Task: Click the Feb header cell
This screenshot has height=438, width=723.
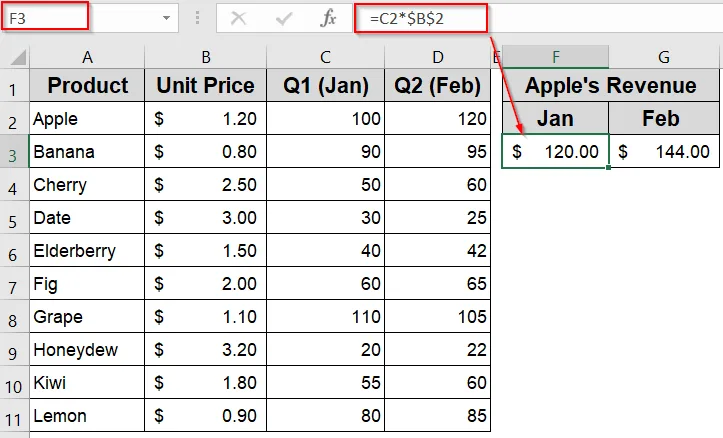Action: (x=664, y=118)
